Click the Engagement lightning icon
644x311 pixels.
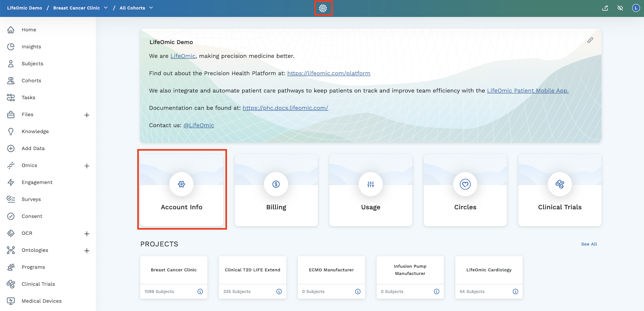point(11,182)
